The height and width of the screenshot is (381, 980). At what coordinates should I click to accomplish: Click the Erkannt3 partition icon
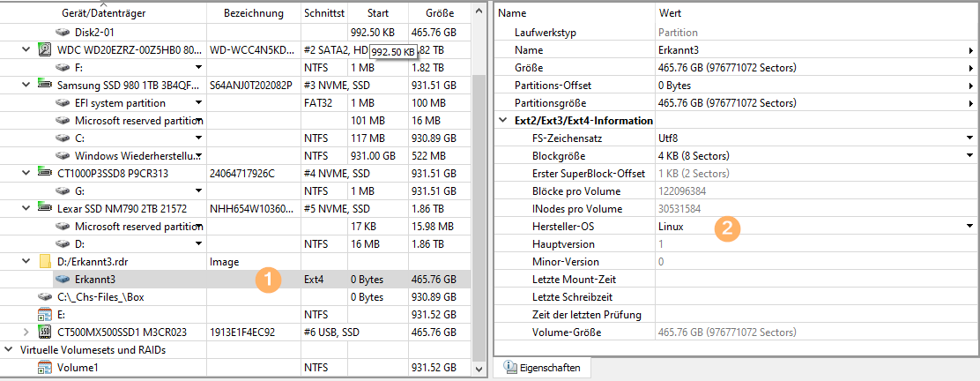(63, 280)
